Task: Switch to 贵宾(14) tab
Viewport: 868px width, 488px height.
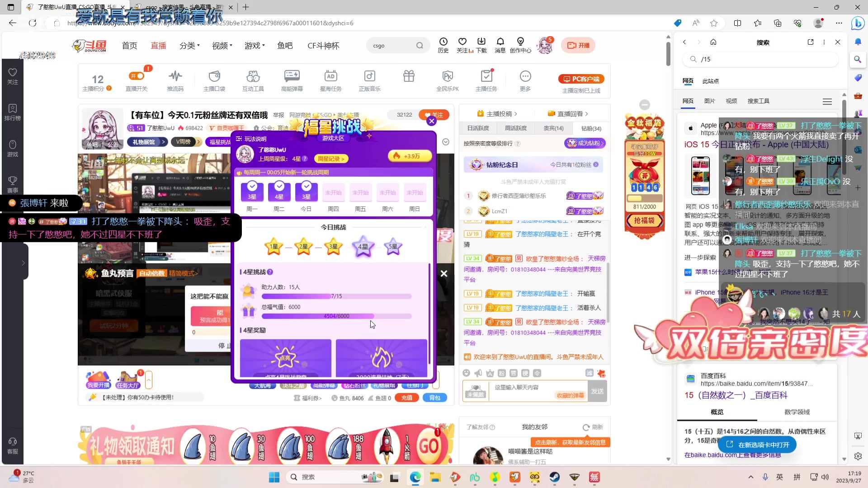Action: tap(553, 128)
